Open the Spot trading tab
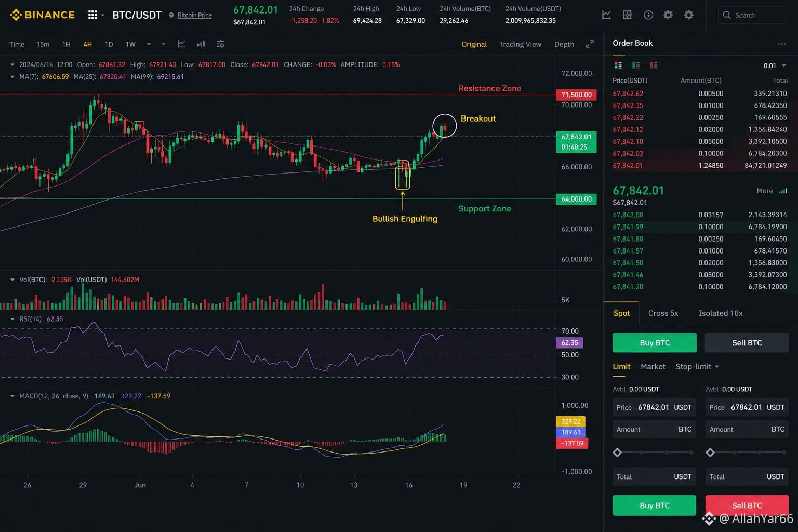The height and width of the screenshot is (532, 798). (x=621, y=313)
